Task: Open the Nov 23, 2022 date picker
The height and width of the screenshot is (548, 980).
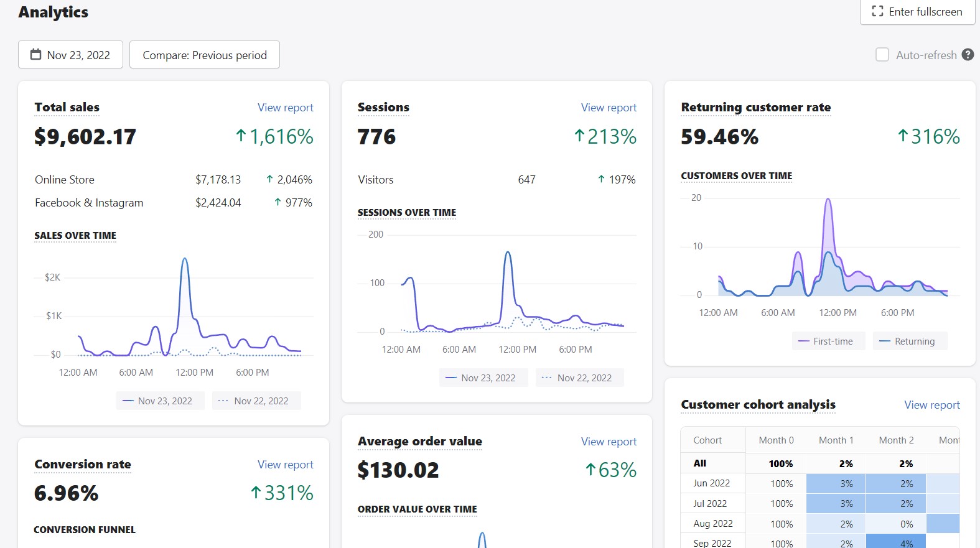Action: [x=70, y=55]
